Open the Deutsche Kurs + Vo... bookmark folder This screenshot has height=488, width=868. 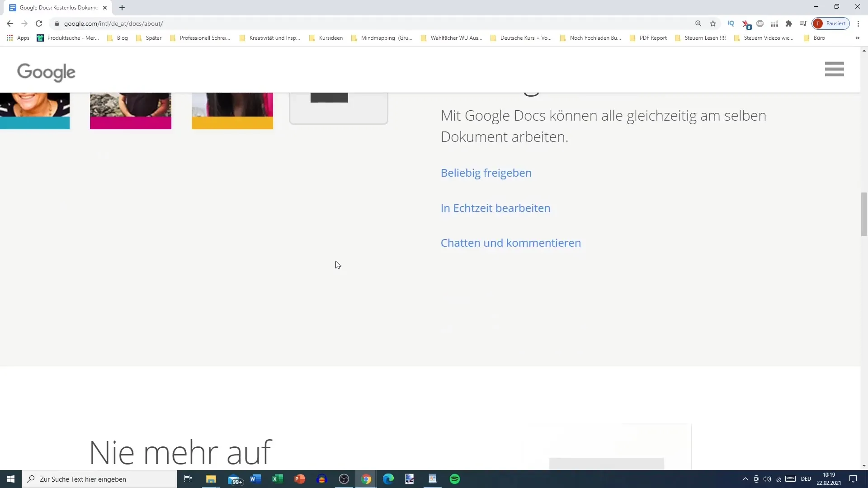click(521, 38)
